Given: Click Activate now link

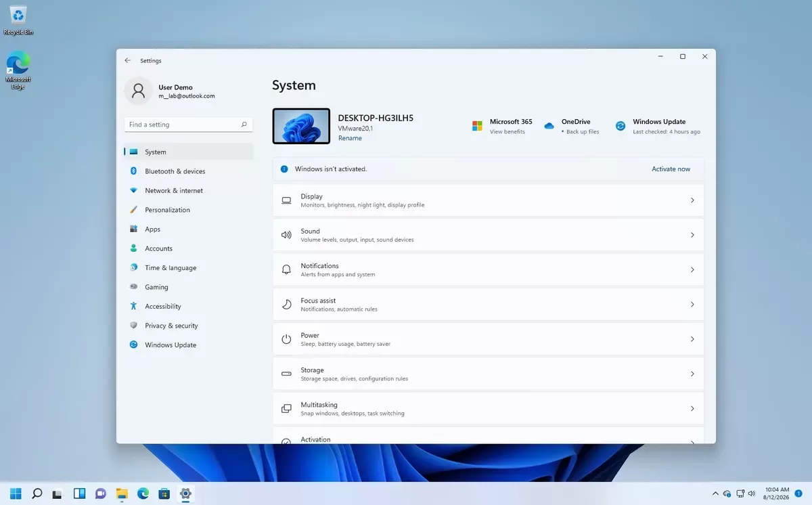Looking at the screenshot, I should tap(671, 169).
